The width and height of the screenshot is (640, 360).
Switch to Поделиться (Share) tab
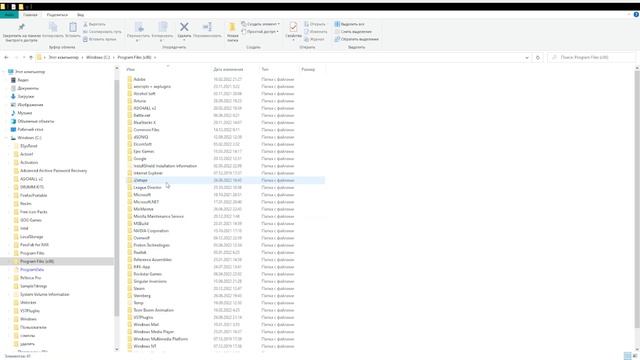point(57,15)
